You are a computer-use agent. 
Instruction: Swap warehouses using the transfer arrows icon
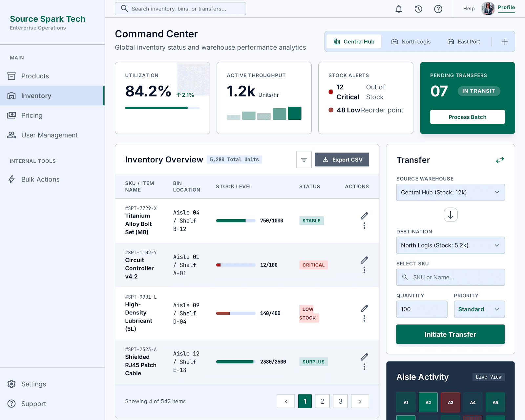(500, 160)
